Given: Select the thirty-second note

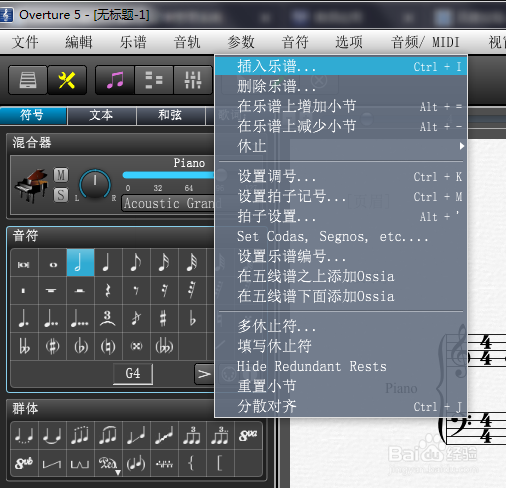Looking at the screenshot, I should (x=192, y=263).
